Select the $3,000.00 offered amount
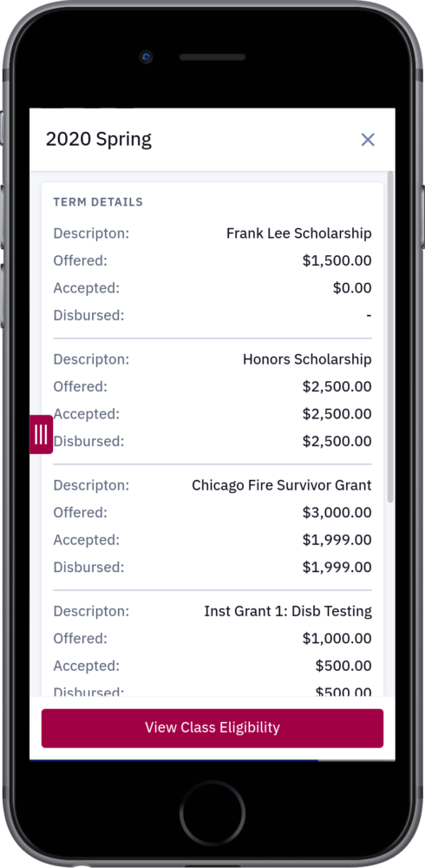The height and width of the screenshot is (868, 425). (x=337, y=513)
